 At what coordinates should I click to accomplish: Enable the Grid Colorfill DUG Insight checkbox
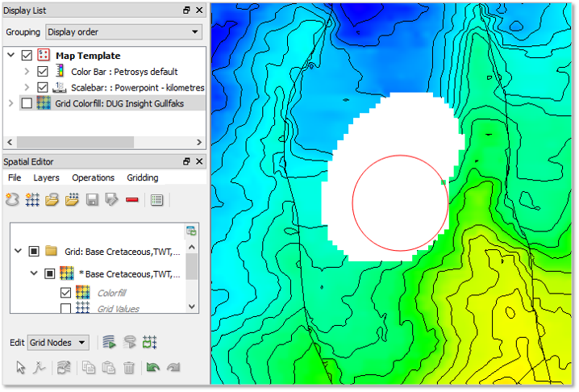pyautogui.click(x=27, y=103)
